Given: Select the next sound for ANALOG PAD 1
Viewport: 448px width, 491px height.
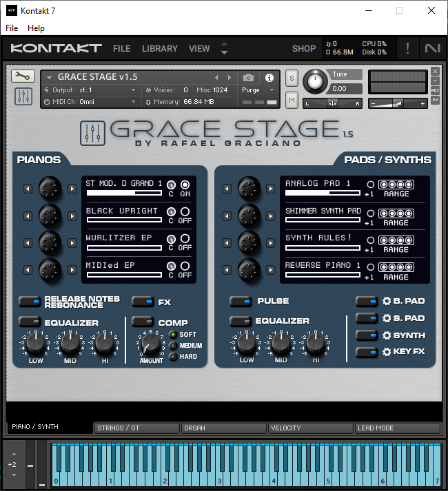Looking at the screenshot, I should tap(271, 189).
